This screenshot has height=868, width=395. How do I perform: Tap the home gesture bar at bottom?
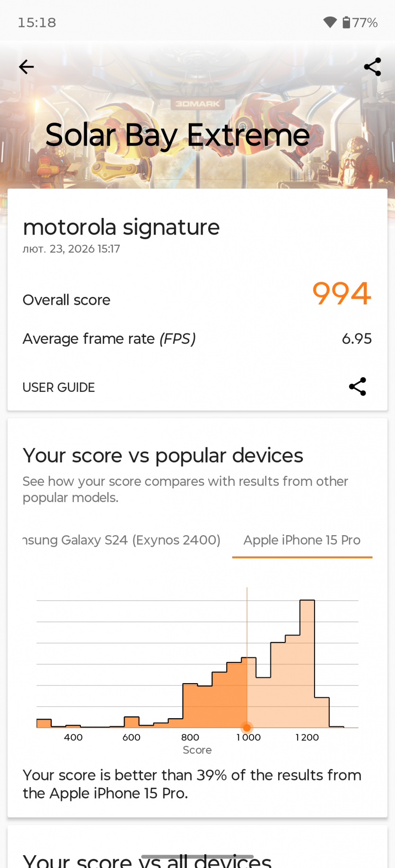[x=197, y=857]
